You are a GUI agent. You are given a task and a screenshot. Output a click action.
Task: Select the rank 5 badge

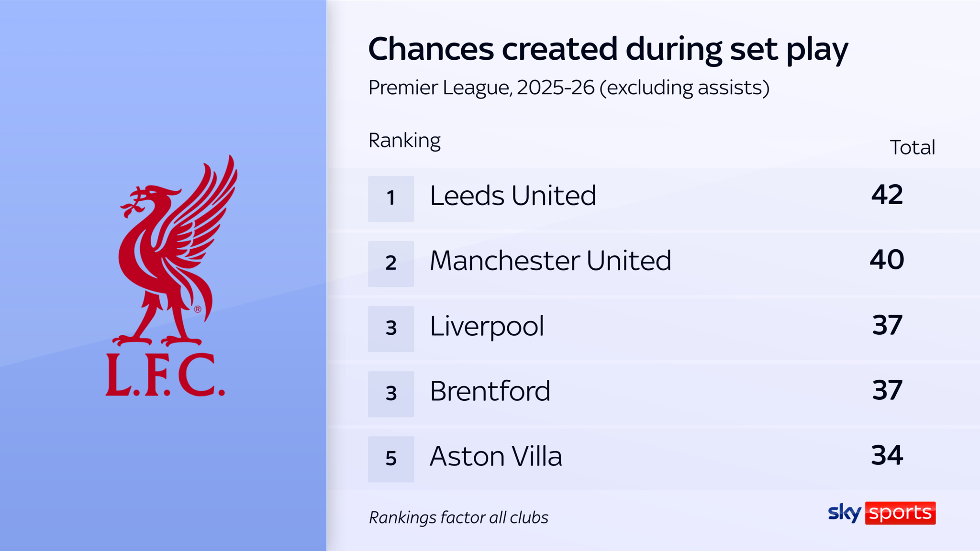(391, 459)
